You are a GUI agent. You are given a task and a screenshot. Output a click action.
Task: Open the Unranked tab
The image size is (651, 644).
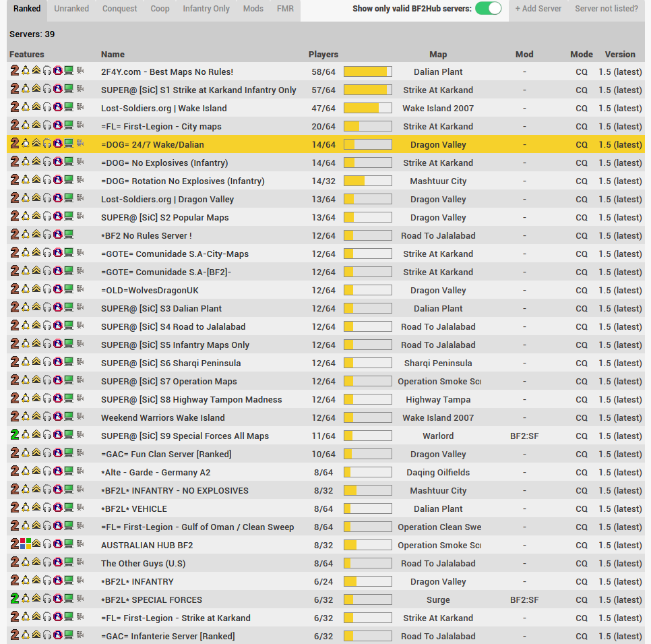point(71,9)
